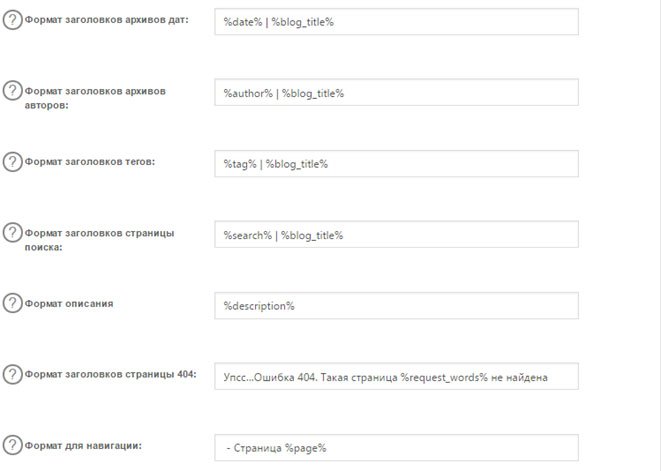The width and height of the screenshot is (661, 471).
Task: Show help for search page title format
Action: [12, 233]
